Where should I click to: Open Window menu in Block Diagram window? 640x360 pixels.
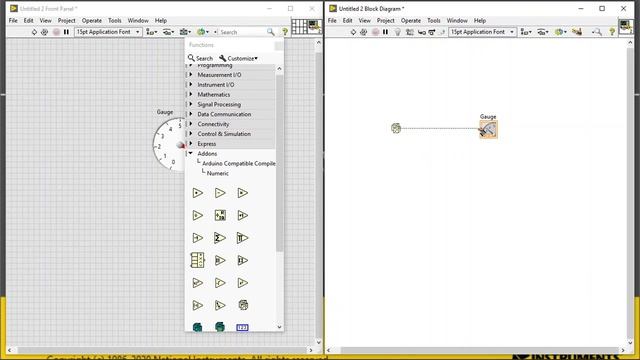(x=457, y=20)
